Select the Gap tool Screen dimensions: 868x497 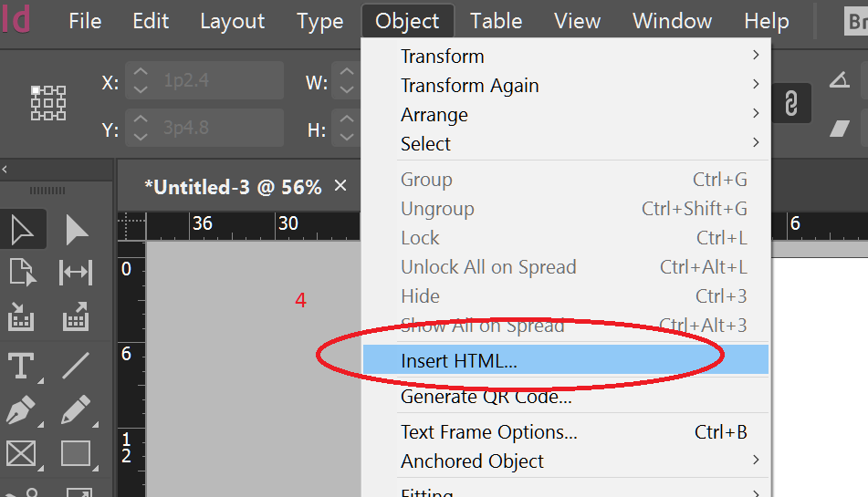pos(76,273)
